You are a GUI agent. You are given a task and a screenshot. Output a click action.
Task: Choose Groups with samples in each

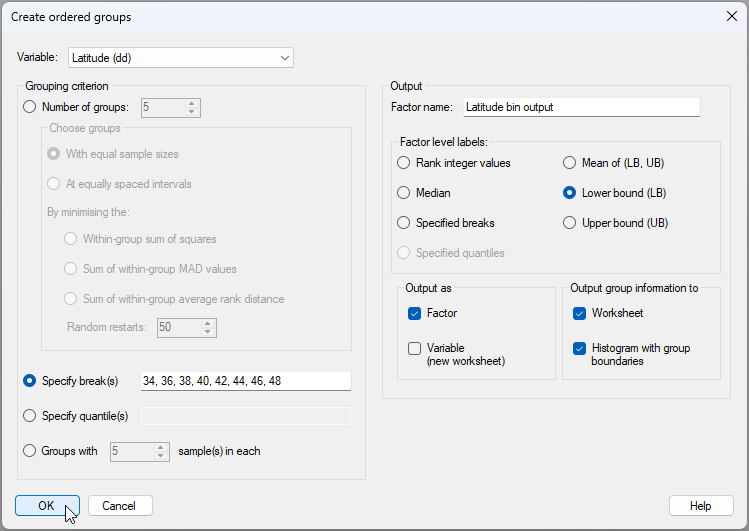tap(29, 451)
